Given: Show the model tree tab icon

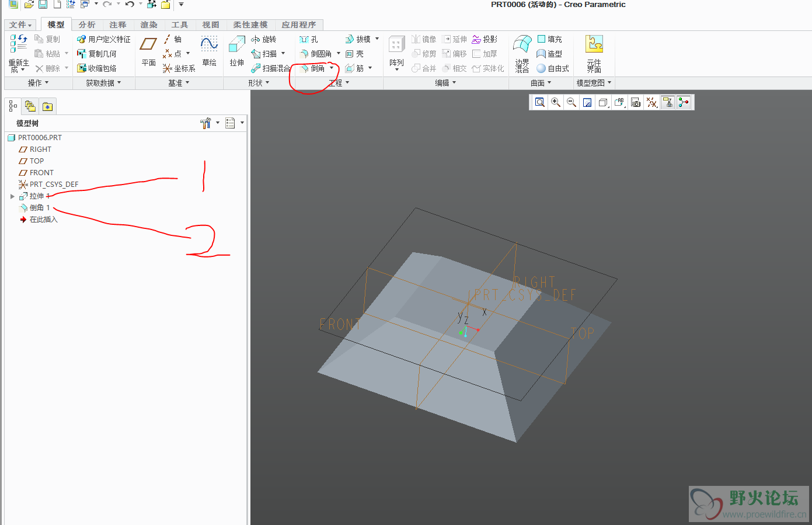Looking at the screenshot, I should [13, 106].
